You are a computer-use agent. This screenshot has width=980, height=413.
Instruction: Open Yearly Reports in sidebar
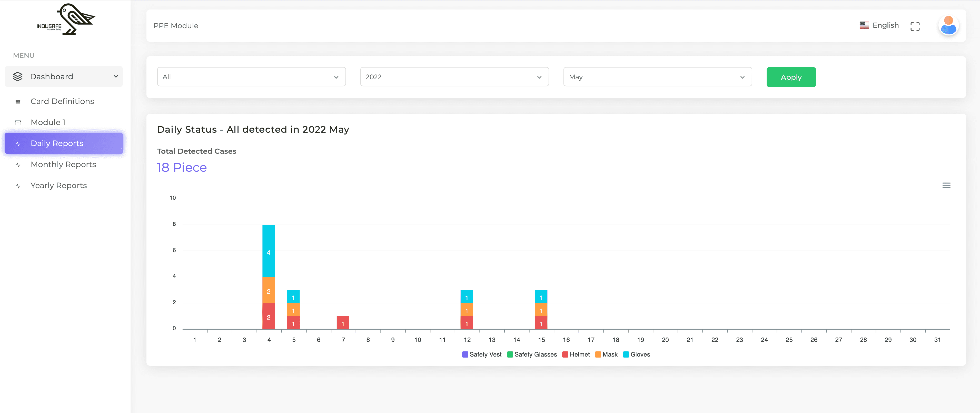pos(58,185)
